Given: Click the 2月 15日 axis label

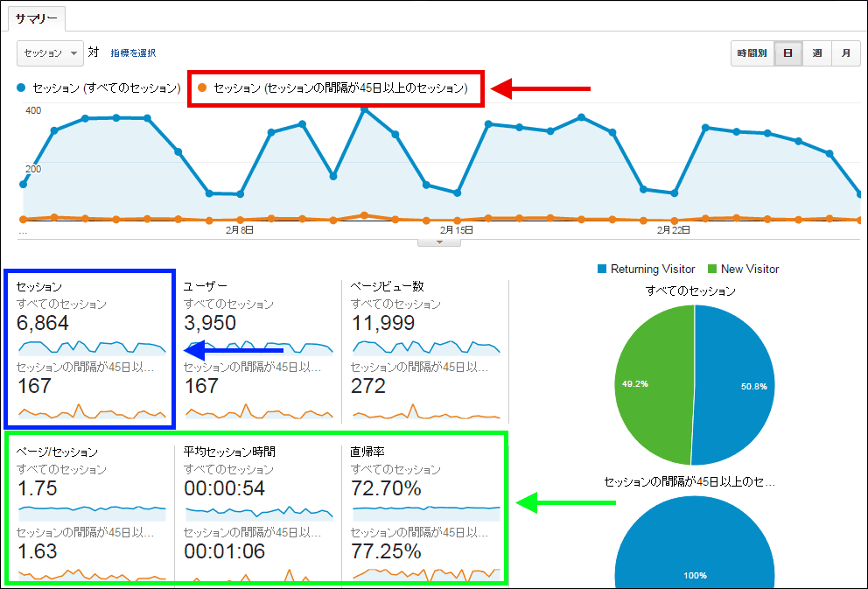Looking at the screenshot, I should pyautogui.click(x=457, y=229).
